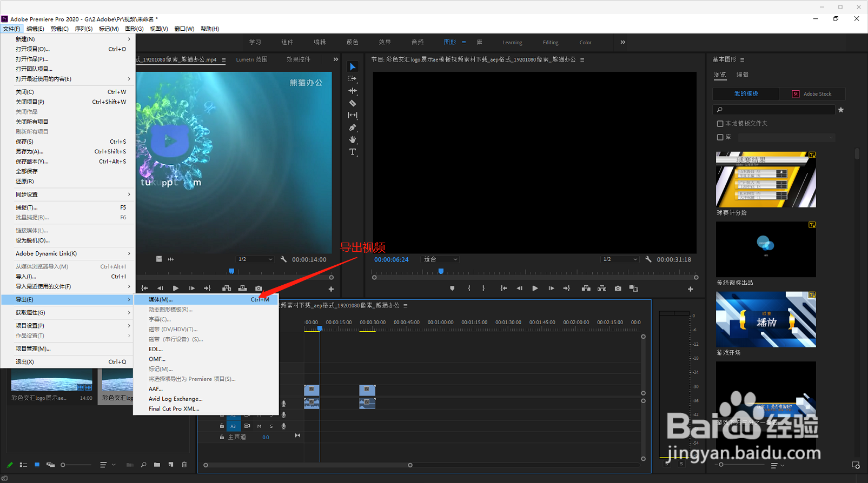The image size is (868, 483).
Task: Choose Final Cut Pro XML export
Action: click(206, 409)
